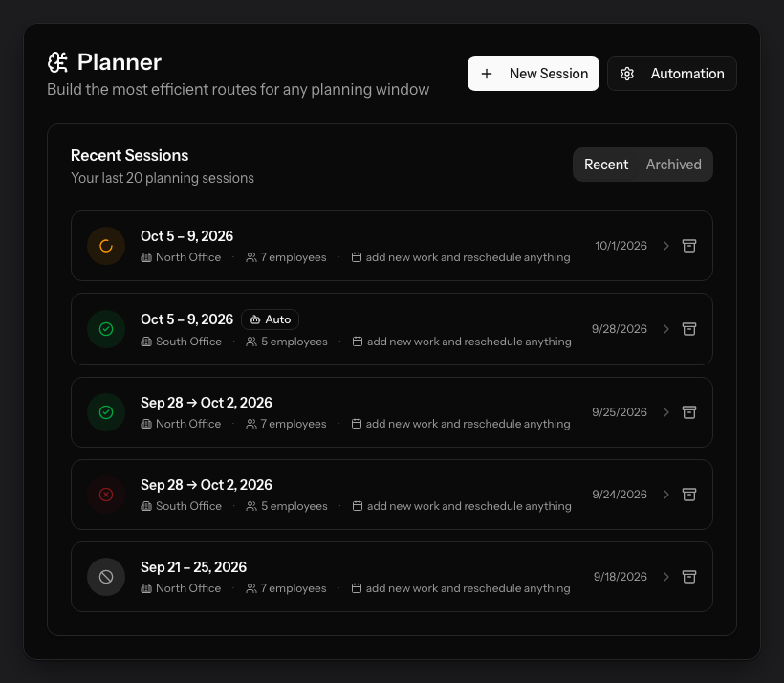Click the date 9/28/2026
This screenshot has width=784, height=683.
point(619,329)
